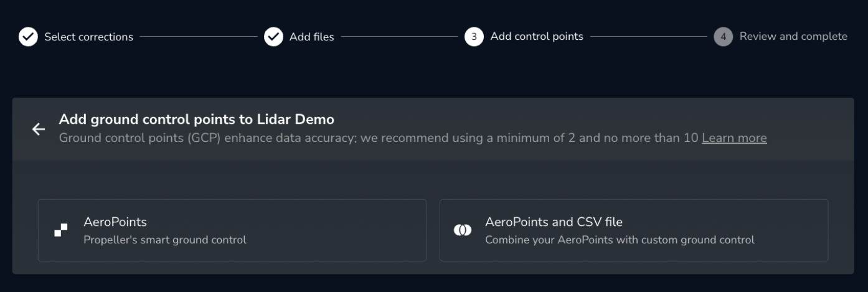The height and width of the screenshot is (292, 868).
Task: Go to the Select corrections step label
Action: 88,37
